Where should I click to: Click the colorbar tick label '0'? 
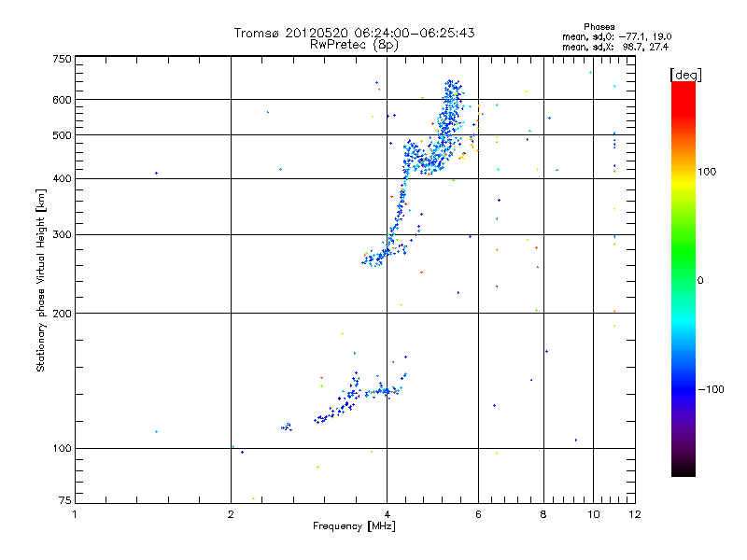tap(699, 281)
